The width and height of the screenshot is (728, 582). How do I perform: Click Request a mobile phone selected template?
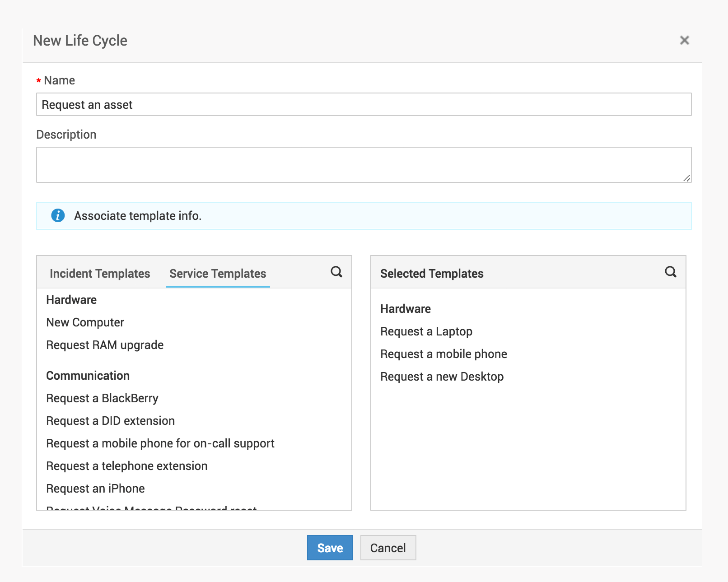pyautogui.click(x=443, y=354)
